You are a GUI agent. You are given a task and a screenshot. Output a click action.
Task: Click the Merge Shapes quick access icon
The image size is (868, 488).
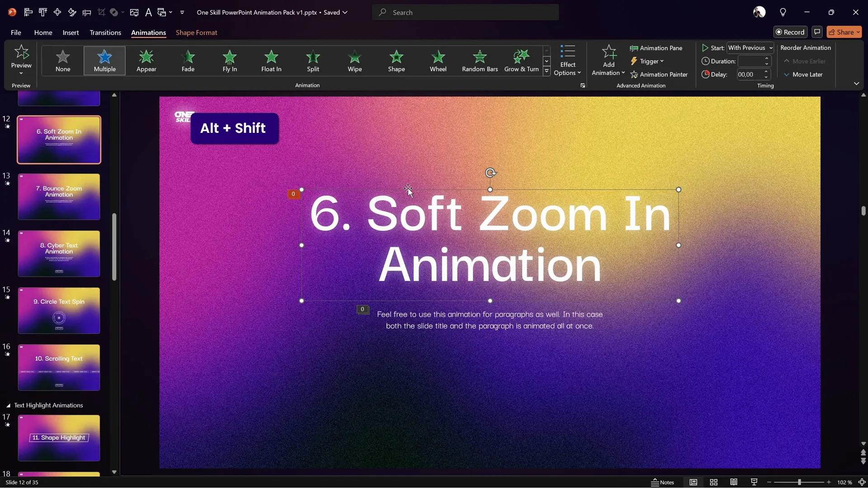114,12
